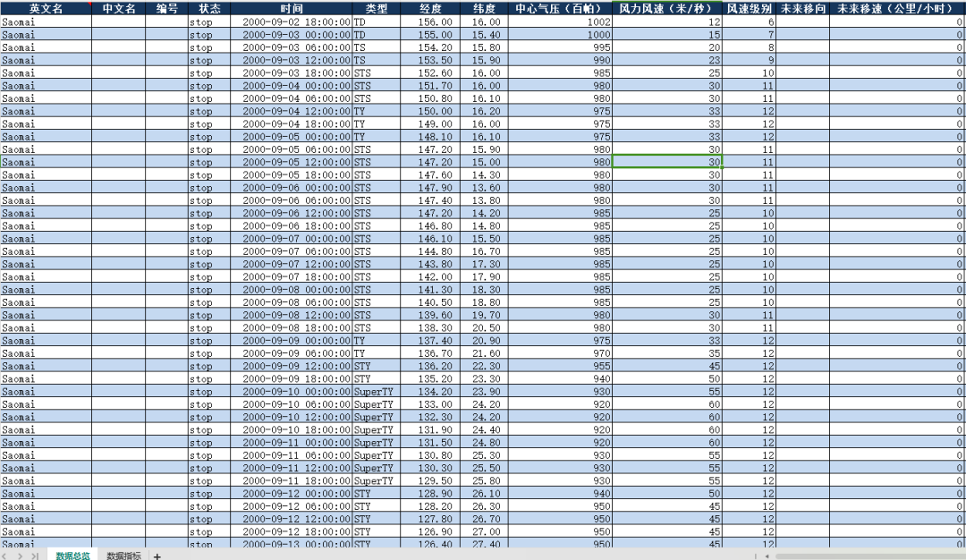Select the wind level 9 cell in the 2000-09-03 12:00:00 row
Viewport: 966px width, 560px height.
(750, 60)
